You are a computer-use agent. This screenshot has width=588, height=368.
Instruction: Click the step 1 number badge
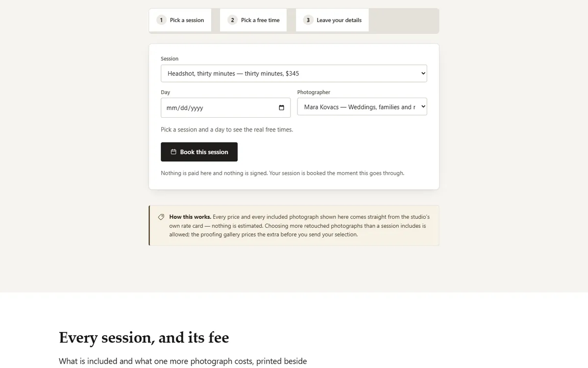coord(161,20)
